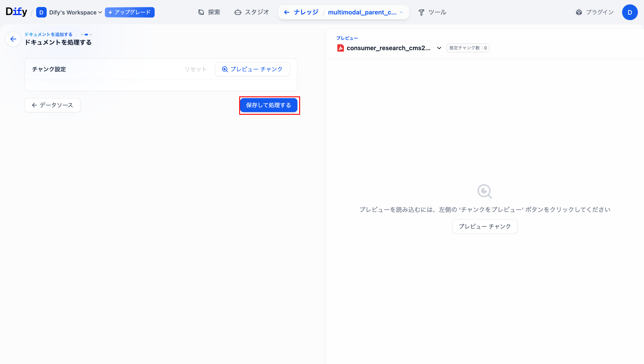Click the Dify logo
Screen dimensions: 644x364
[16, 12]
